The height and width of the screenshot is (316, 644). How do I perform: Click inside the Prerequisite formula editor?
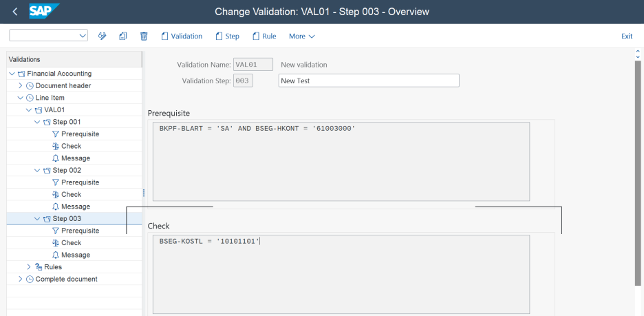pos(341,161)
